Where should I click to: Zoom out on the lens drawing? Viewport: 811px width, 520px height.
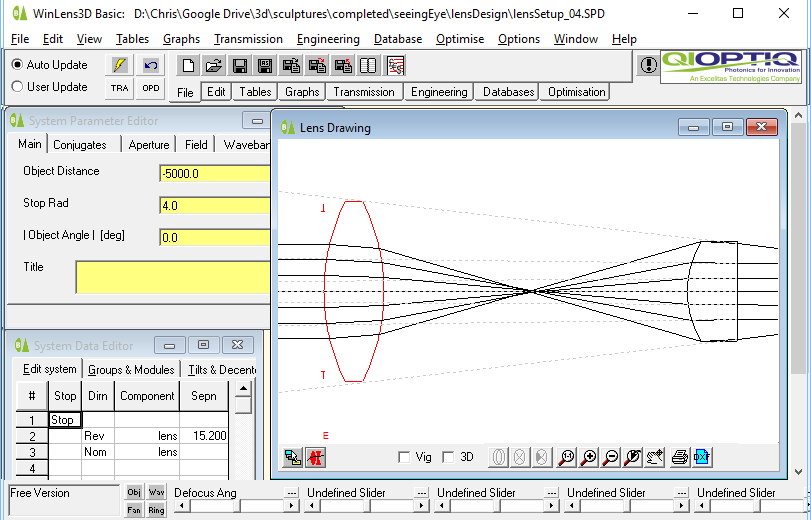pos(611,457)
